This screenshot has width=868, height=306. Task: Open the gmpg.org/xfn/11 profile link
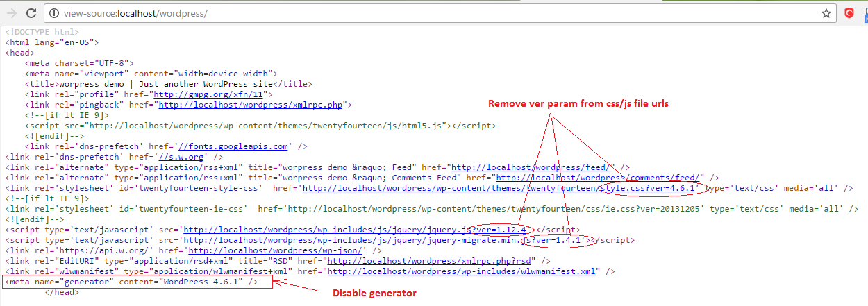212,94
